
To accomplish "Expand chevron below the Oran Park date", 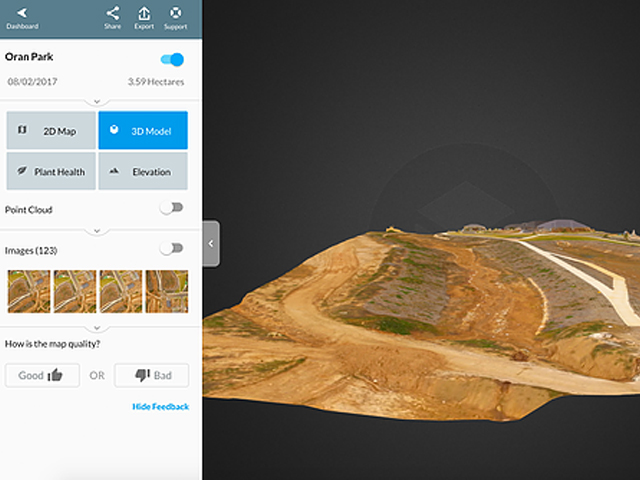I will click(x=96, y=101).
